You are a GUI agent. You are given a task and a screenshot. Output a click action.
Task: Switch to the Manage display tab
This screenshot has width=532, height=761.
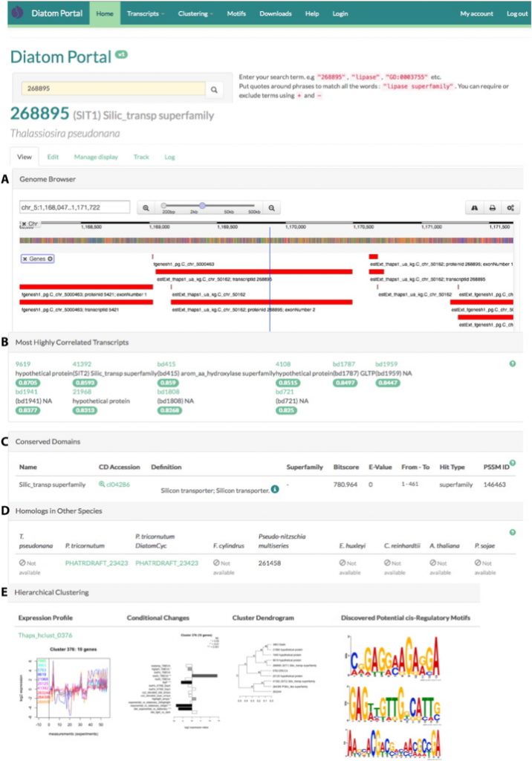pos(96,157)
